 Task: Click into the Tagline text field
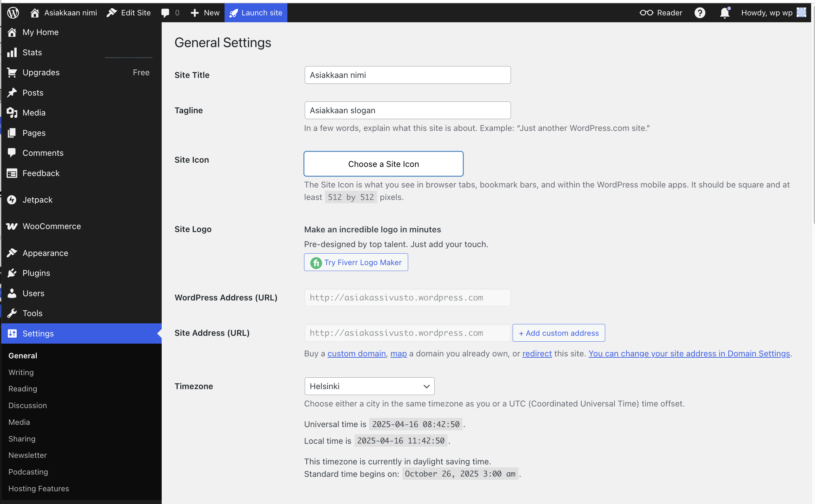[407, 110]
